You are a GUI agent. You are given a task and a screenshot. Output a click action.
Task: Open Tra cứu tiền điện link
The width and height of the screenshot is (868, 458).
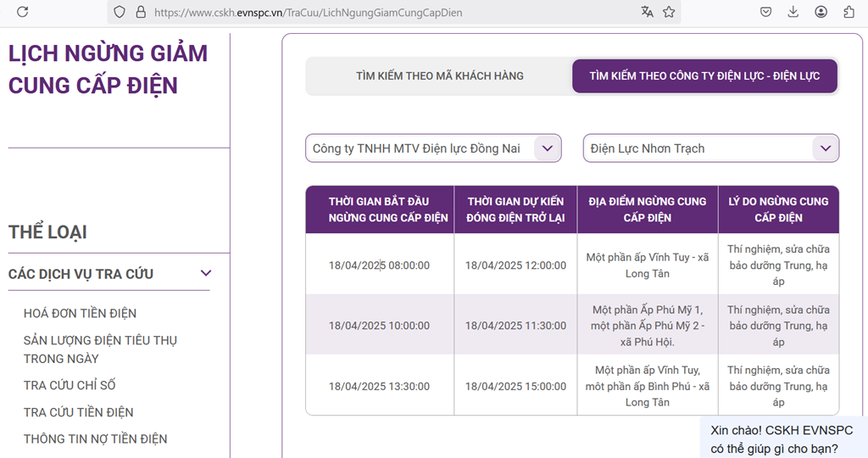pos(78,412)
